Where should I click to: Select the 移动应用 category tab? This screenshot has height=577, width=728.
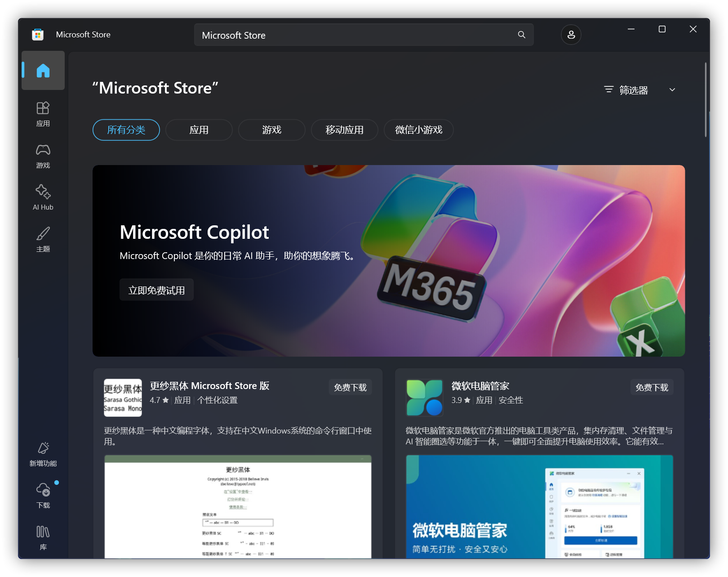[x=345, y=130]
